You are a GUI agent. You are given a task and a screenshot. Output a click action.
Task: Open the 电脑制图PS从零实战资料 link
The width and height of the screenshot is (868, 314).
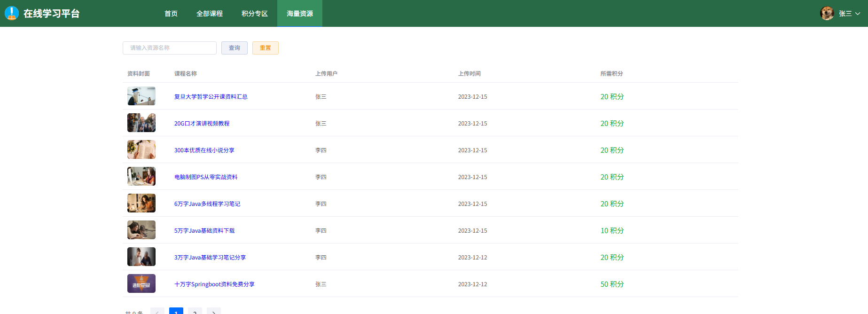(x=206, y=177)
